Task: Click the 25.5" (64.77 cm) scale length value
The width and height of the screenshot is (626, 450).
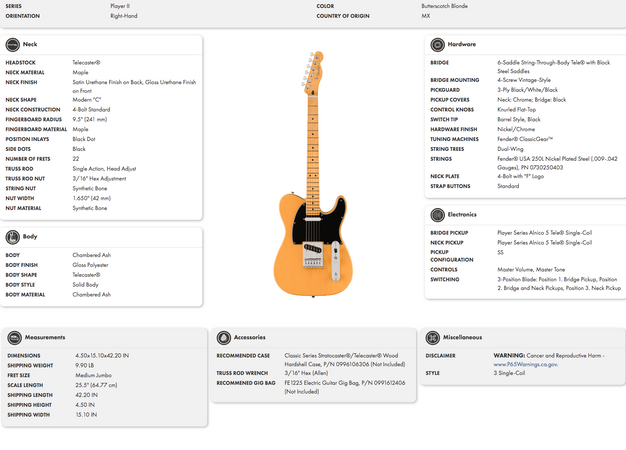Action: [96, 385]
